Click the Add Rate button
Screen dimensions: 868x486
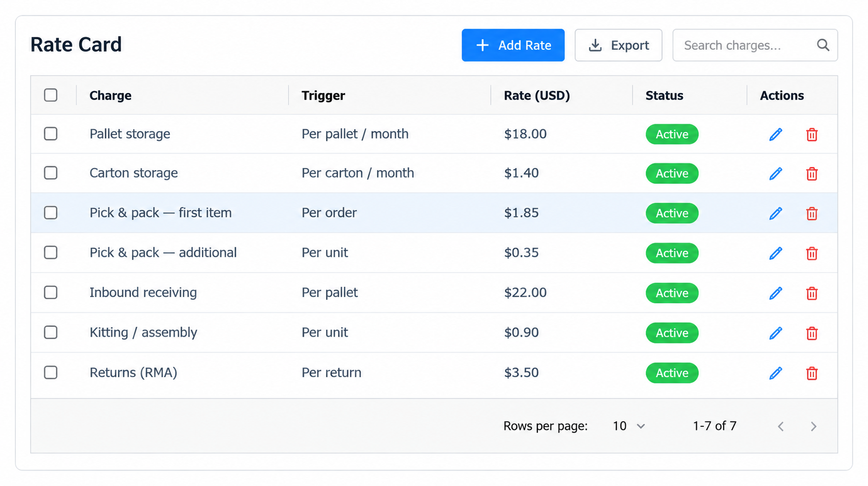tap(513, 45)
